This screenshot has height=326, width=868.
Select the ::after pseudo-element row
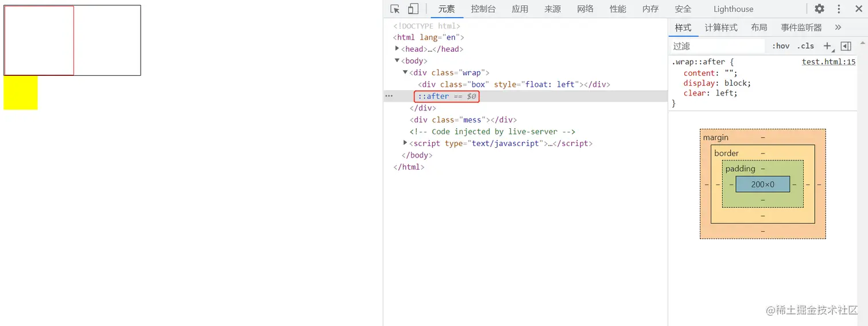tap(525, 96)
